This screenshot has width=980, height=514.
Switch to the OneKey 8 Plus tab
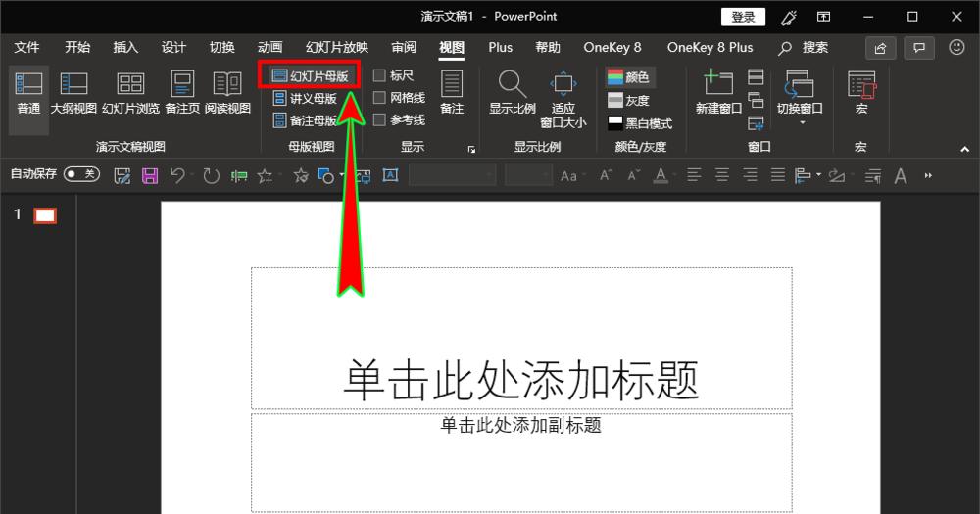coord(710,47)
